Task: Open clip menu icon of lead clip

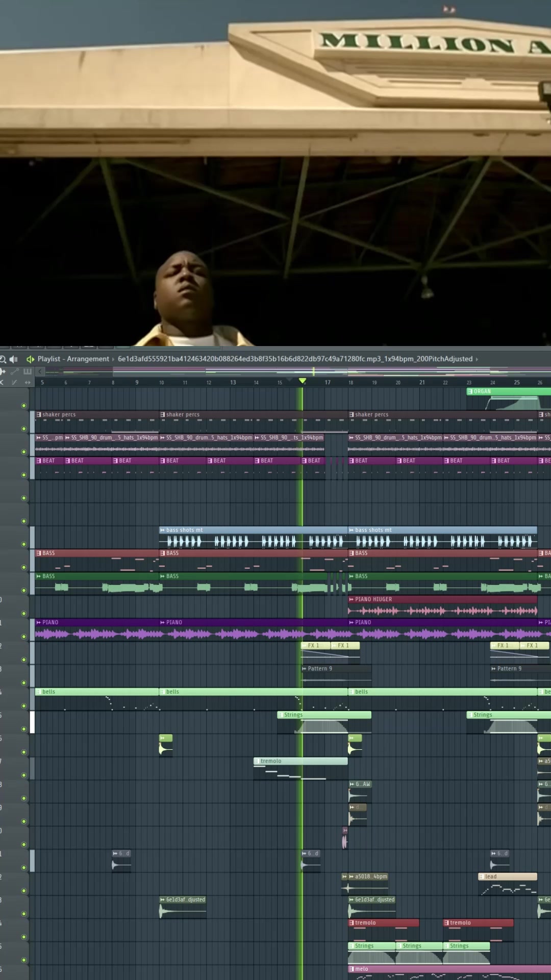Action: tap(481, 876)
